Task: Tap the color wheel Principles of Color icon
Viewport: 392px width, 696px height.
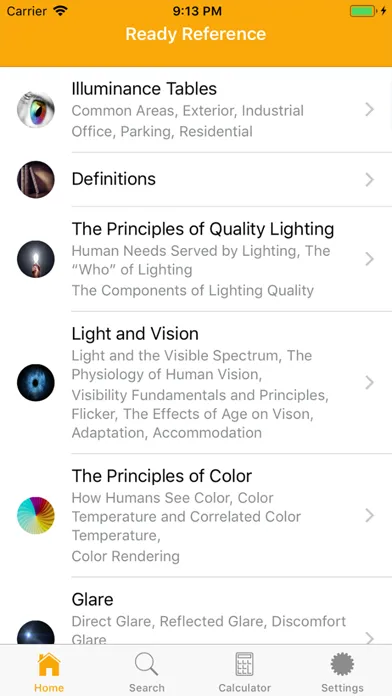Action: pyautogui.click(x=36, y=515)
